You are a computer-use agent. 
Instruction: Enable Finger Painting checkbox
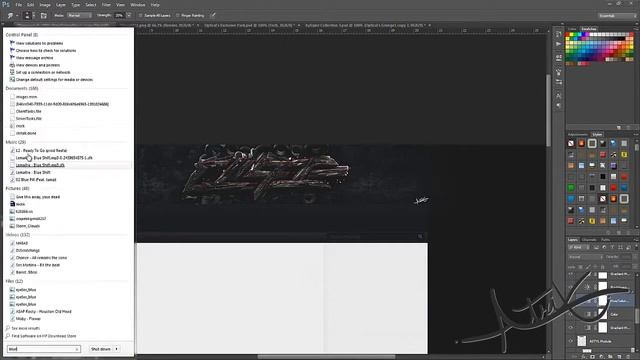tap(178, 16)
